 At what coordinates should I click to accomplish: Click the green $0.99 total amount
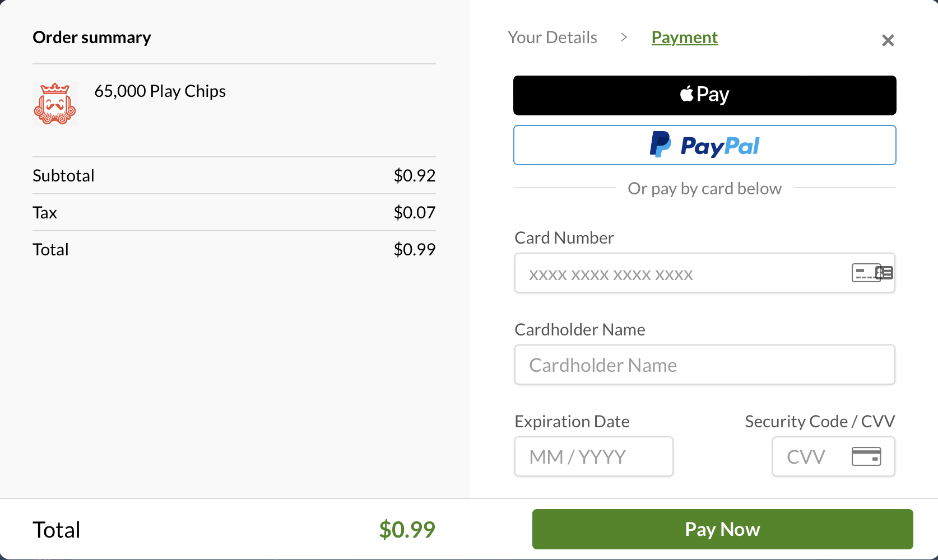click(407, 529)
